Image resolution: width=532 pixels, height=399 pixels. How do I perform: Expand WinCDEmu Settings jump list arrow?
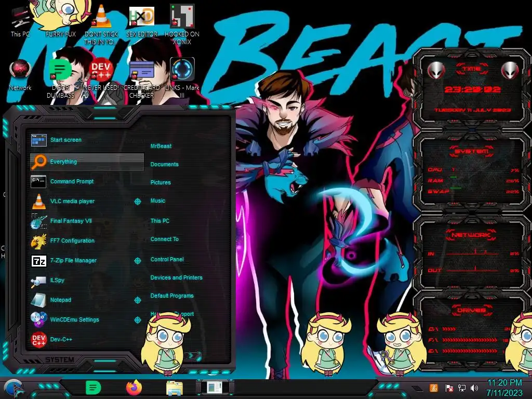[x=137, y=320]
